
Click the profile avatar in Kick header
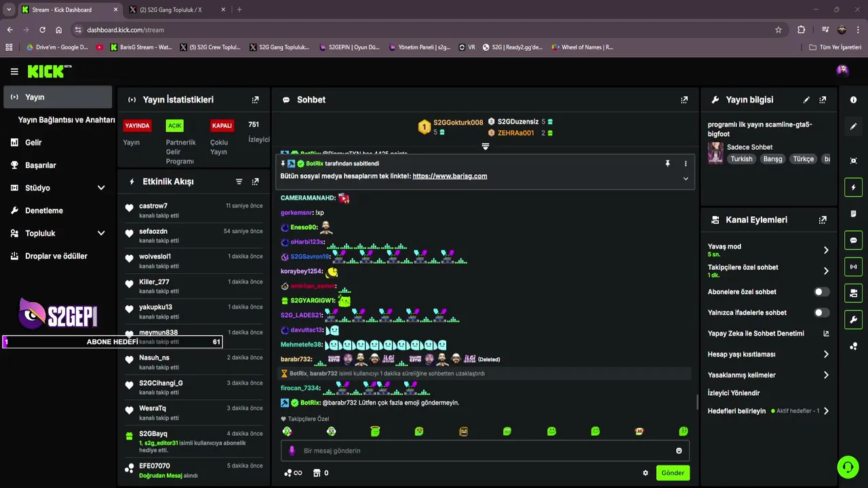point(842,70)
